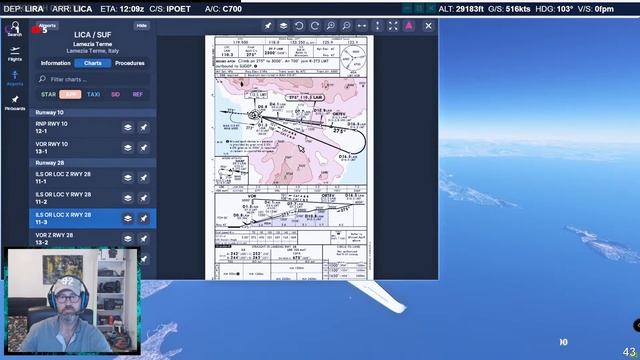This screenshot has height=360, width=640.
Task: Toggle fullscreen chart view
Action: 393,26
